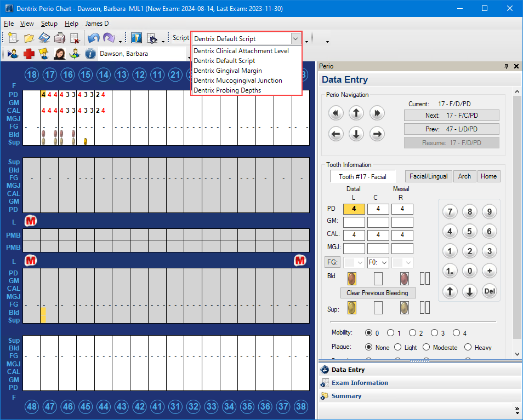
Task: Click the Print perio chart icon
Action: (59, 38)
